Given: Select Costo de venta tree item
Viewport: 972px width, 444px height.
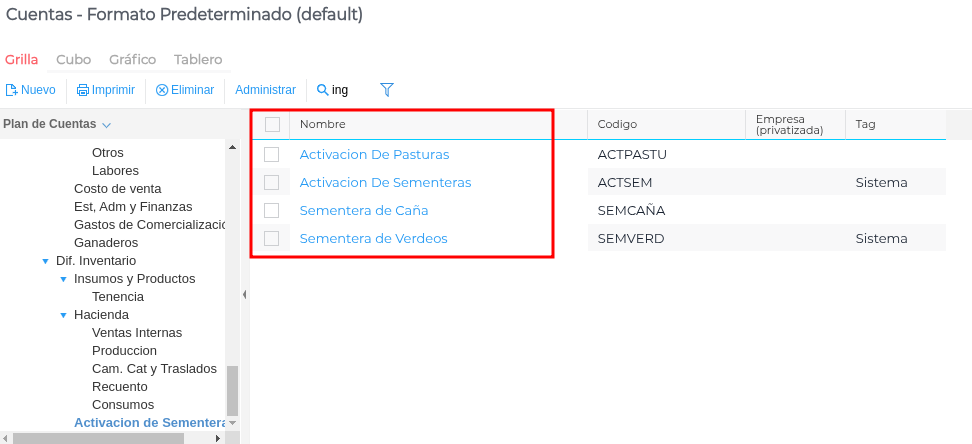Looking at the screenshot, I should point(117,189).
